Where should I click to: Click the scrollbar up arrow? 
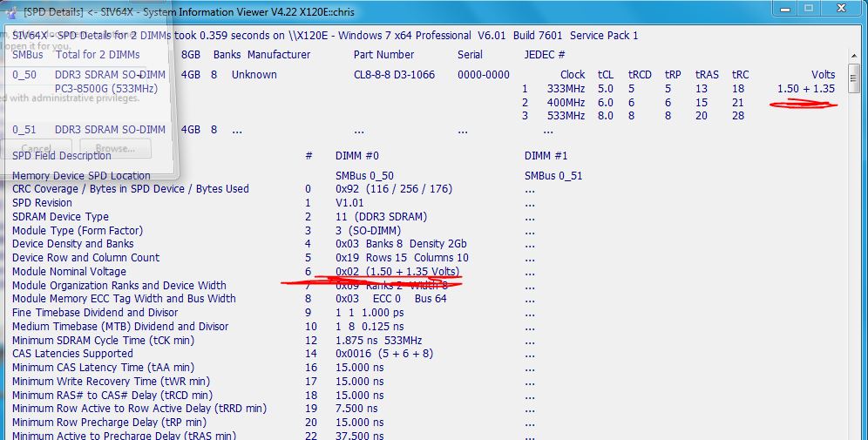click(x=853, y=56)
